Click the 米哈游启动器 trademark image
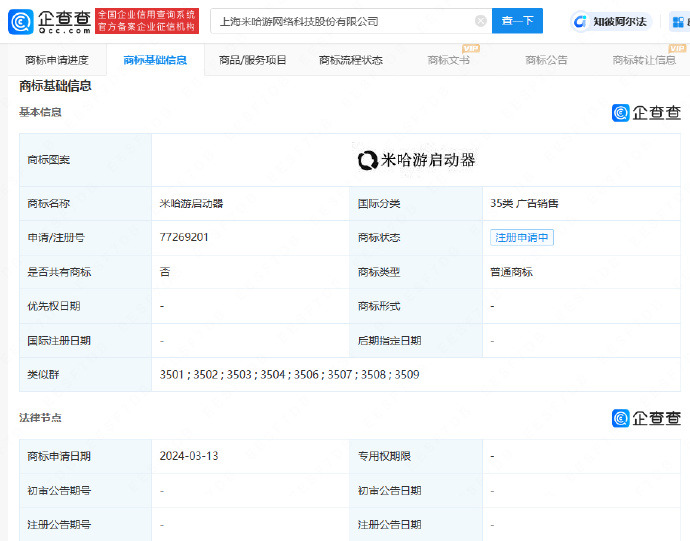The image size is (690, 541). pyautogui.click(x=416, y=160)
